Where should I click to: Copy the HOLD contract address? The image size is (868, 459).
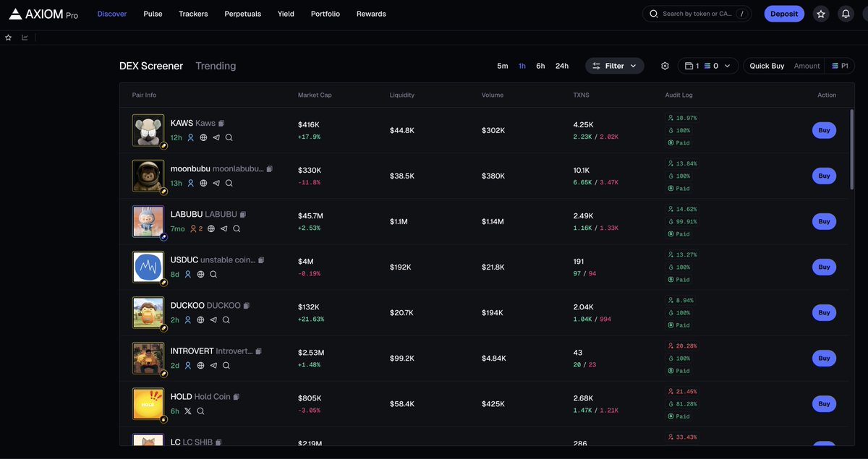[237, 397]
